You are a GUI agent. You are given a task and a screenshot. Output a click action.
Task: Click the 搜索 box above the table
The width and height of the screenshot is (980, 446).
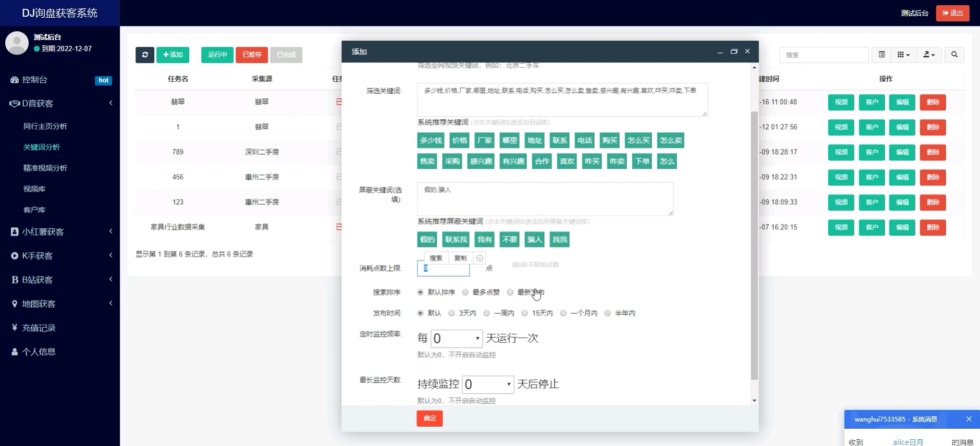click(824, 55)
